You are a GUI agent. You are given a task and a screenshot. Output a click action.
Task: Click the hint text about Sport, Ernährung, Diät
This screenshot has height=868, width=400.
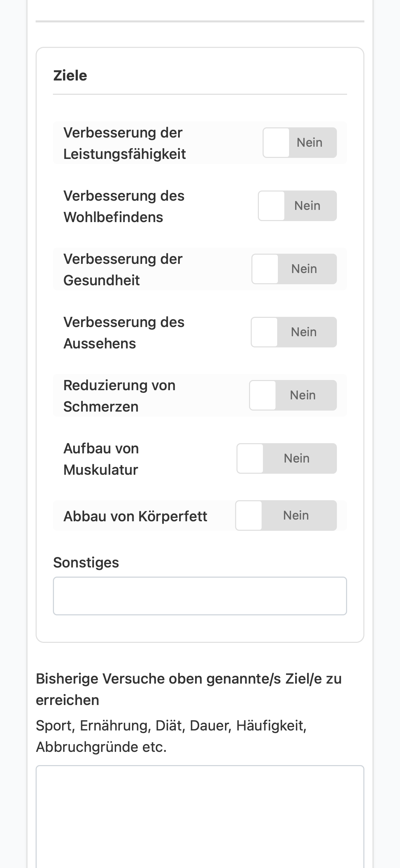coord(171,736)
